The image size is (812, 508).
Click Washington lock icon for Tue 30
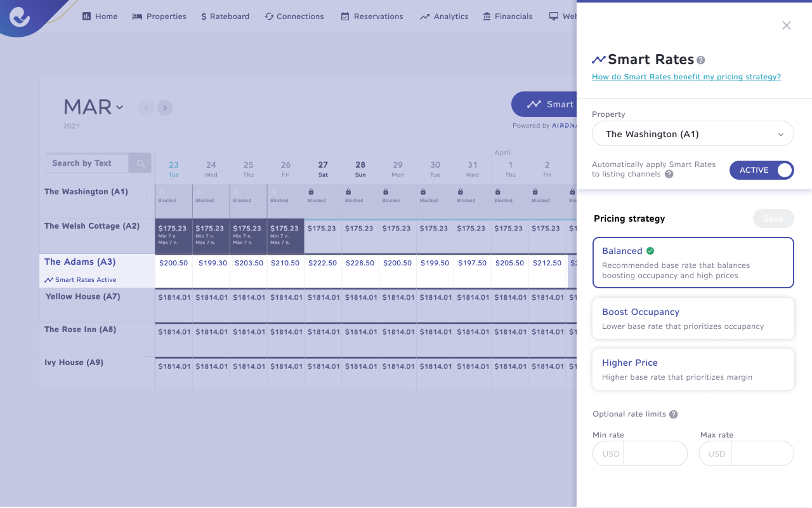tap(423, 192)
